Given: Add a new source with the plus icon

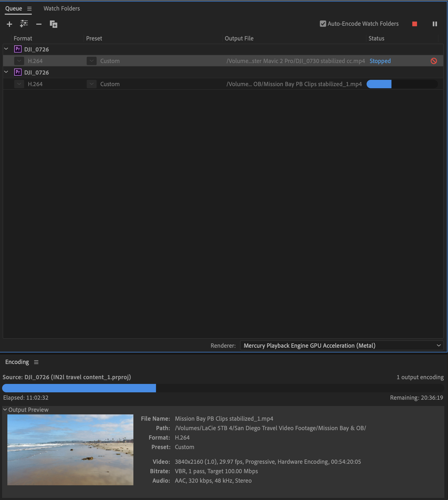Looking at the screenshot, I should coord(9,24).
